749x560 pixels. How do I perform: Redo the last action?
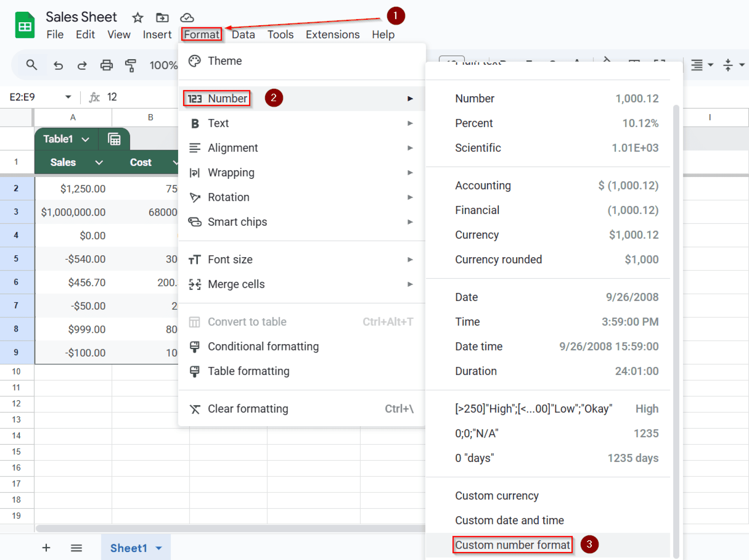pos(82,65)
